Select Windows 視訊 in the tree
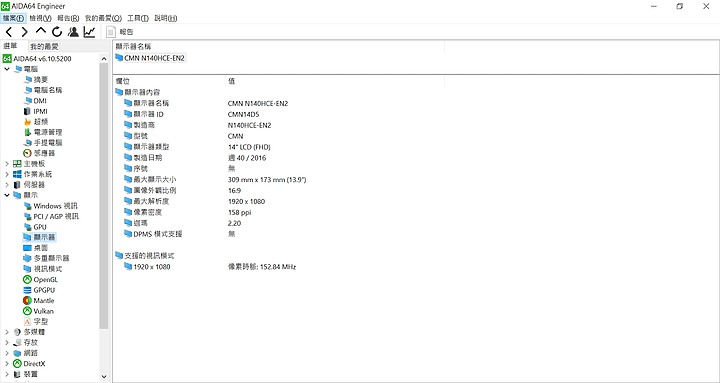 (x=51, y=206)
